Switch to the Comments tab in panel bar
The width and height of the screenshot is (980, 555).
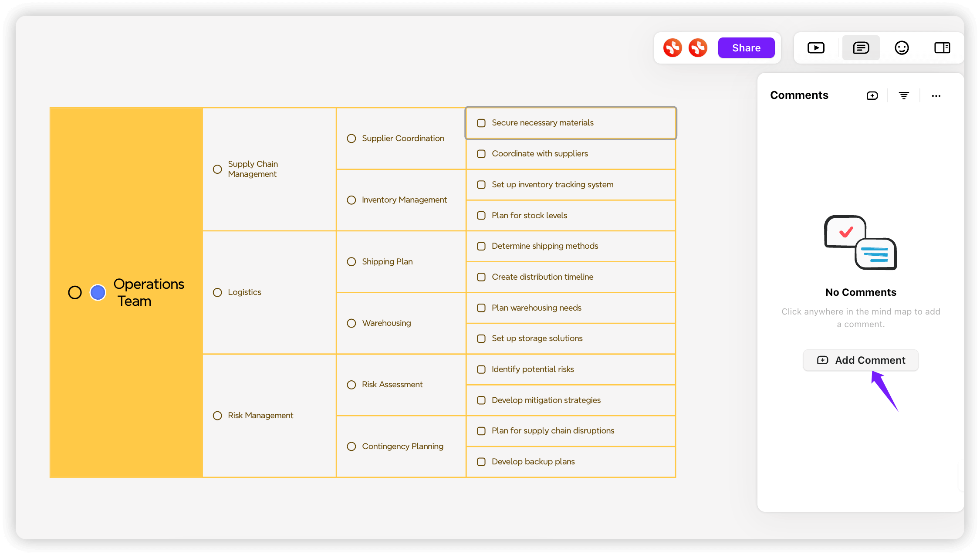tap(861, 47)
